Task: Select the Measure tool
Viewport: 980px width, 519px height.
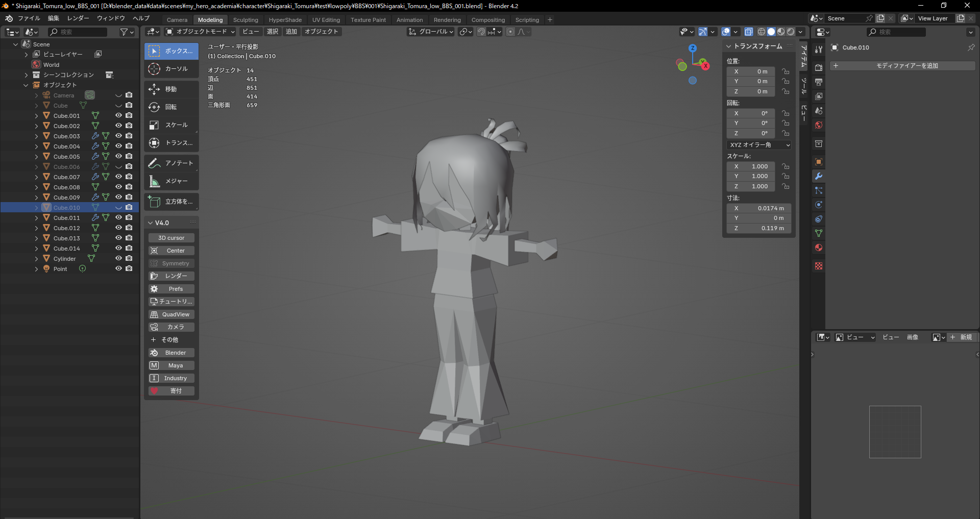Action: 171,181
